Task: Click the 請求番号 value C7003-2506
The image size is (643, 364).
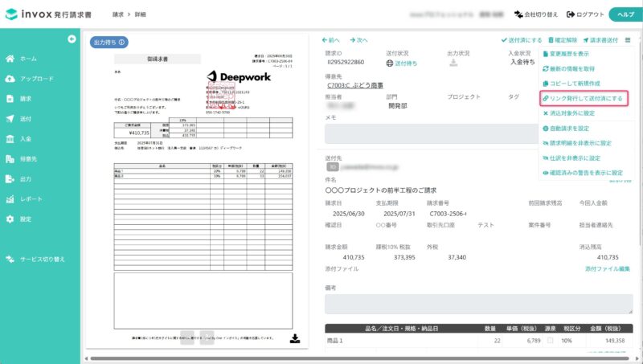Action: pos(448,214)
